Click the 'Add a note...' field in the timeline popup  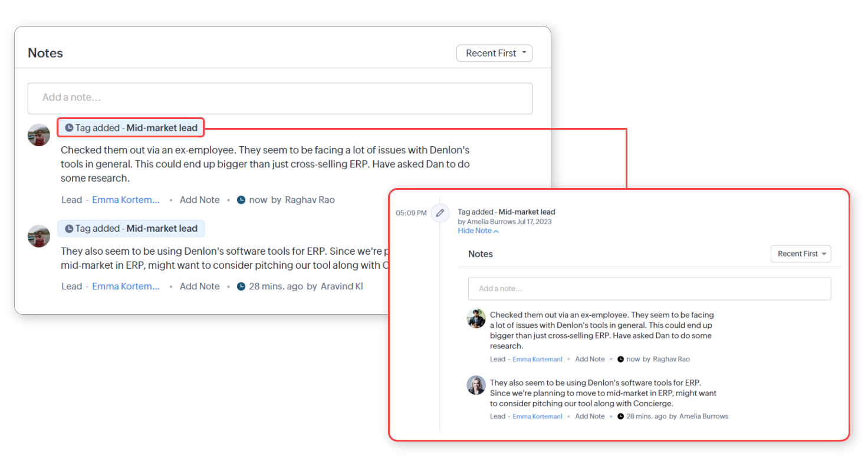point(649,289)
